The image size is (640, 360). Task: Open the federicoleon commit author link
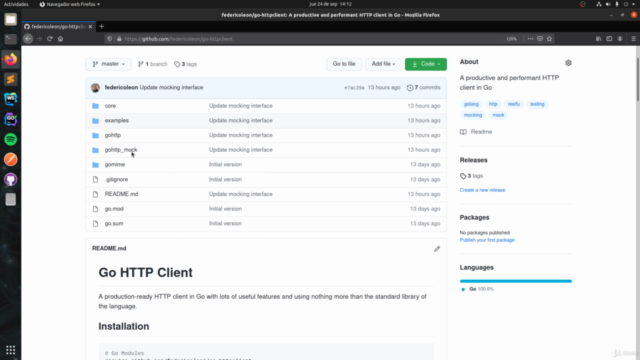pos(121,87)
